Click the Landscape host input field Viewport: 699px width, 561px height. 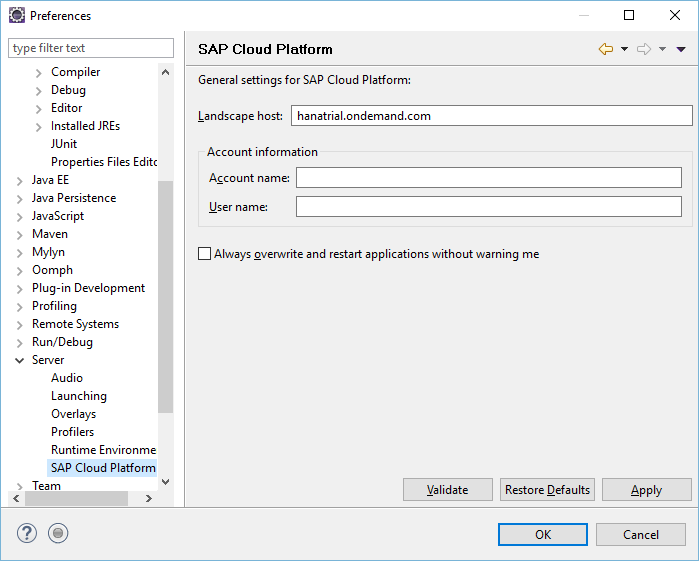click(x=492, y=116)
